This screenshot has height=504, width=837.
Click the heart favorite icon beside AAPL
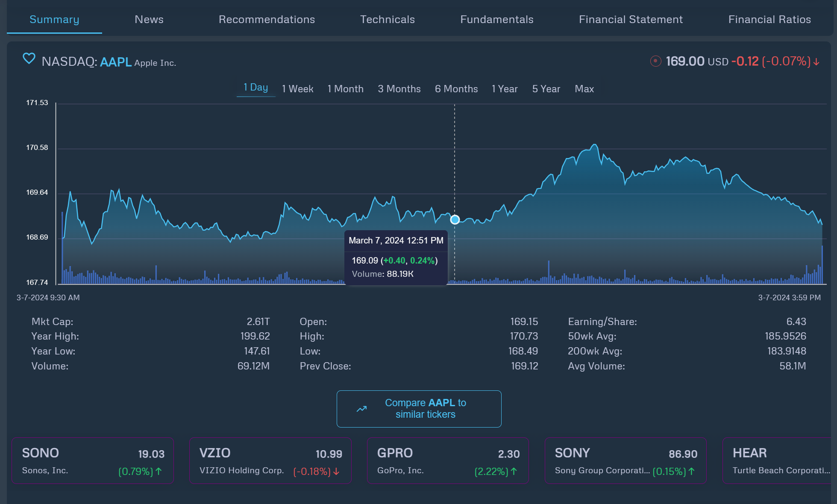point(29,59)
